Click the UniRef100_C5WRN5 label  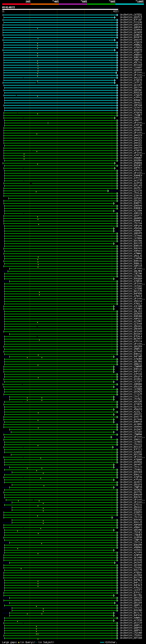point(131,366)
